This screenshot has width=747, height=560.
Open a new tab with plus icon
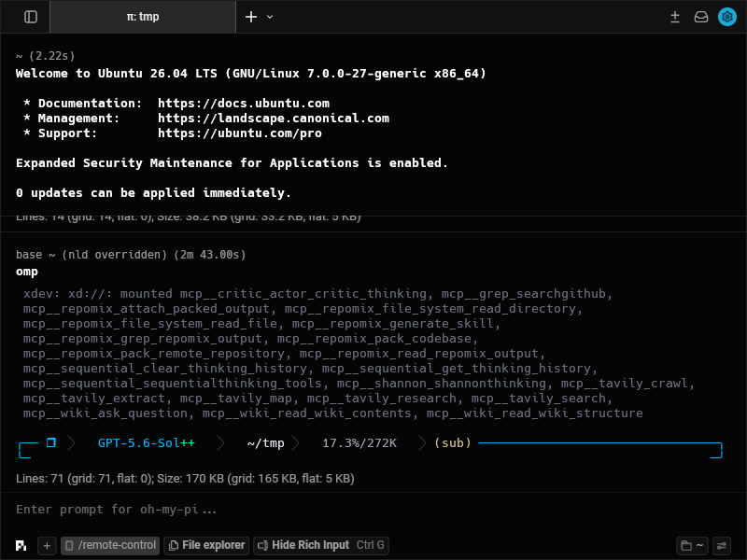coord(251,17)
